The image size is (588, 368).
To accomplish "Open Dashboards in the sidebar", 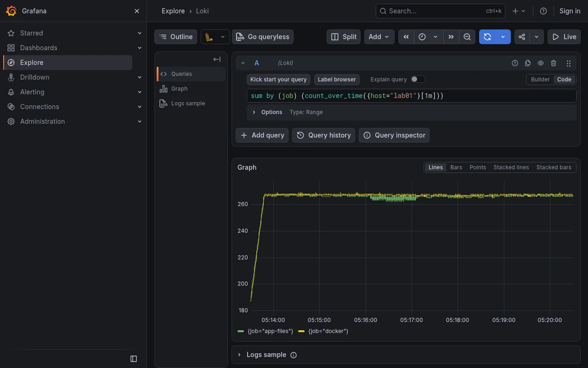I will pyautogui.click(x=39, y=48).
